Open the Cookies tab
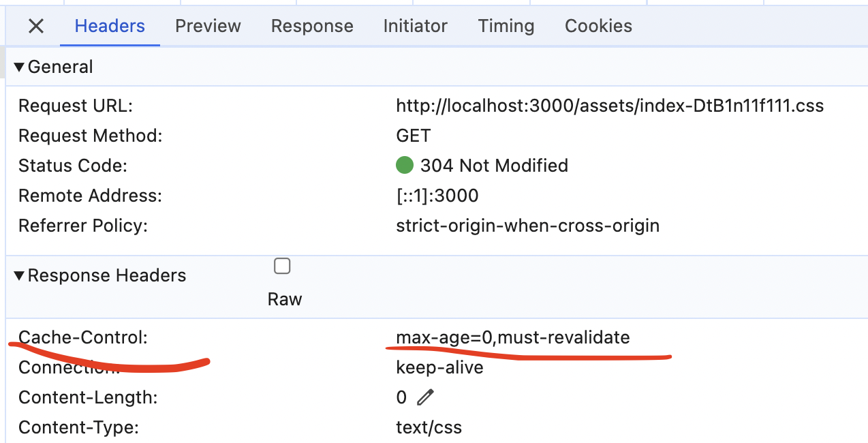Image resolution: width=868 pixels, height=443 pixels. 598,26
